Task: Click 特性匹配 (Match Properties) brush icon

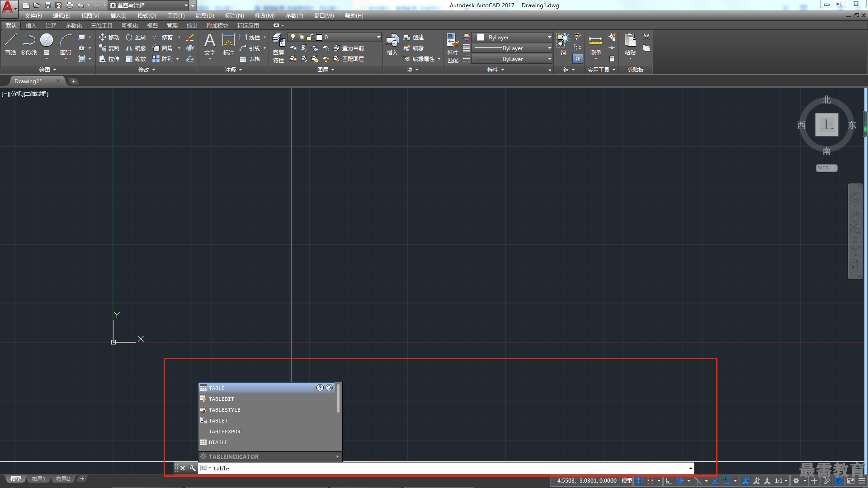Action: click(x=453, y=47)
